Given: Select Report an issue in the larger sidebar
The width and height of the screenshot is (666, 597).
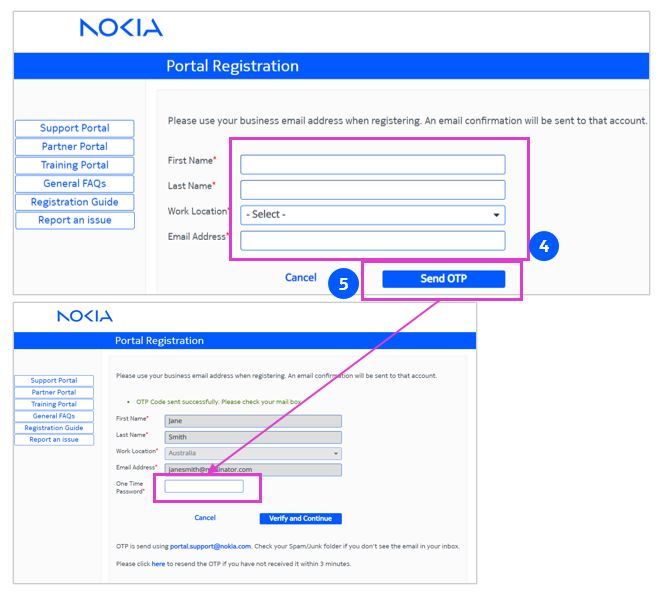Looking at the screenshot, I should pos(74,220).
